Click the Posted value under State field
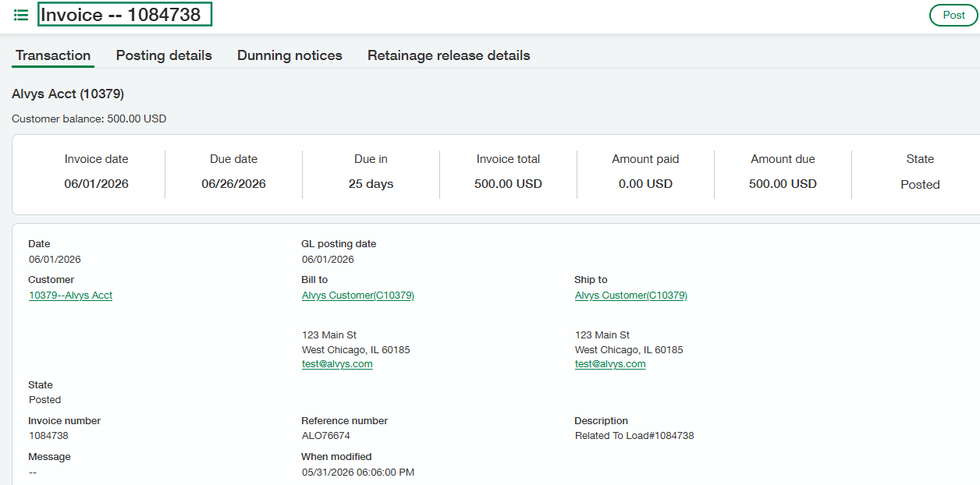 [45, 400]
